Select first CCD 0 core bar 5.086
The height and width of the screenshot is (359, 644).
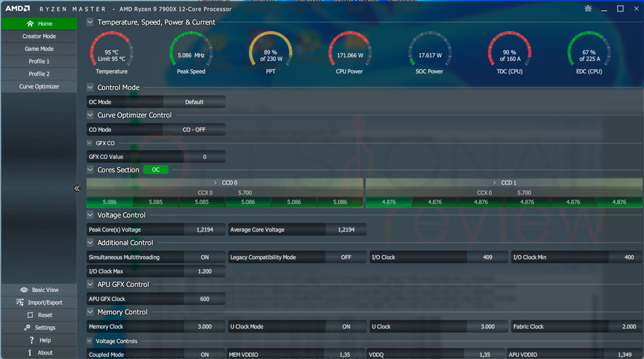point(109,202)
